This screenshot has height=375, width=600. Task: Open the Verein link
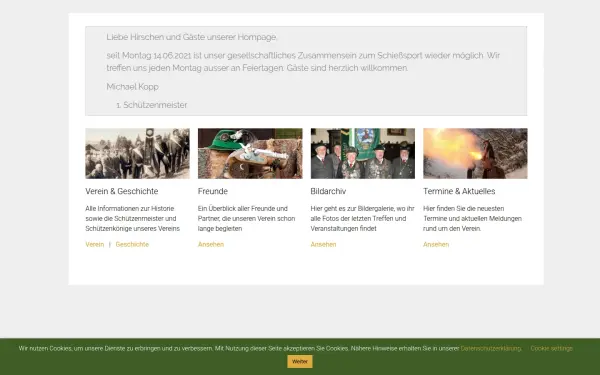[95, 245]
